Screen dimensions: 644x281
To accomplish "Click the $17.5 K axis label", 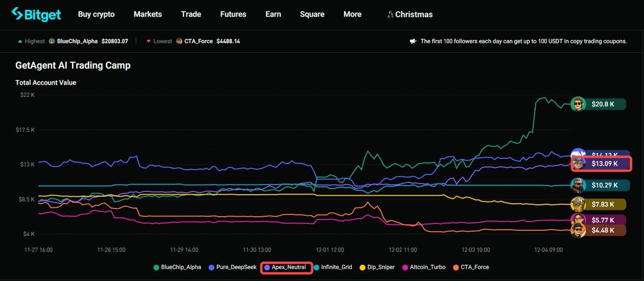I will [25, 130].
